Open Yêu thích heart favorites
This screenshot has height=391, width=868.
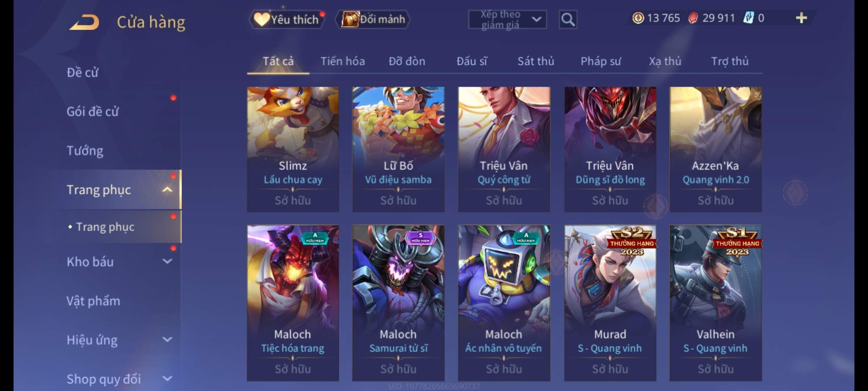287,19
